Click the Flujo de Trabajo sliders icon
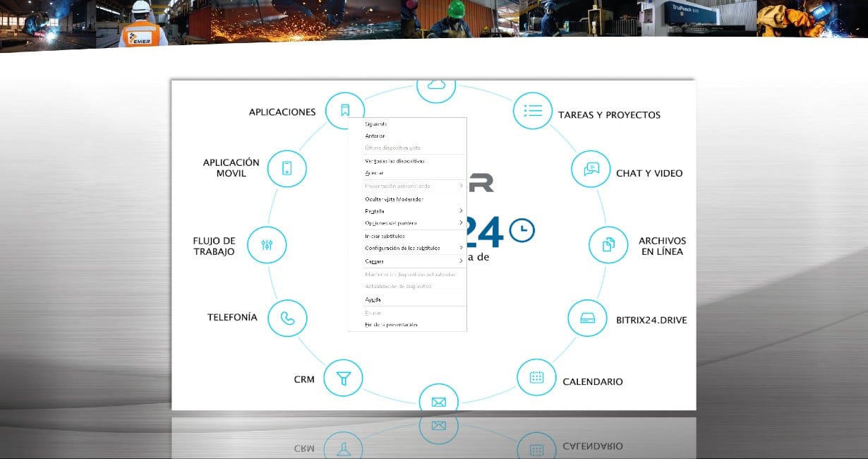The image size is (868, 459). (267, 245)
